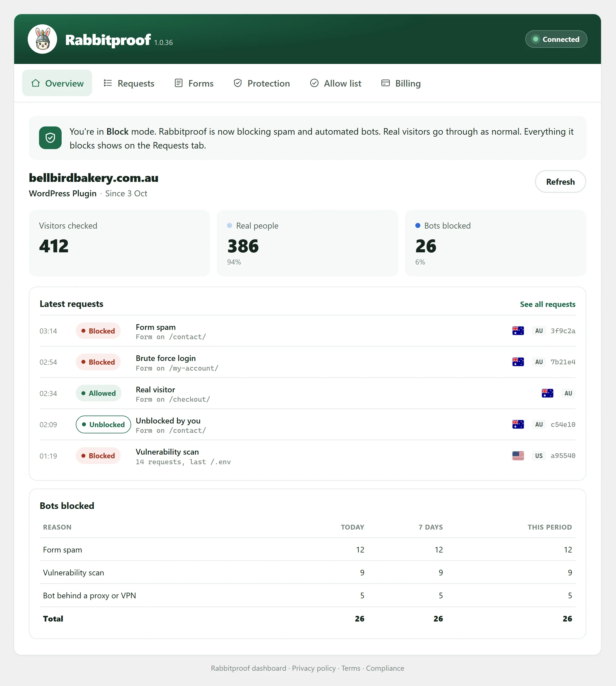Click the Connected status badge

pos(556,39)
